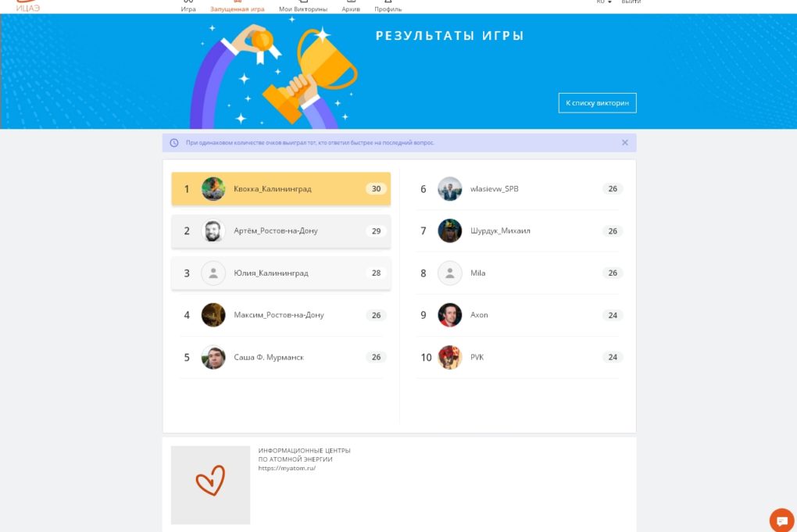Image resolution: width=797 pixels, height=532 pixels.
Task: Click the heart logo thumbnail
Action: point(210,485)
